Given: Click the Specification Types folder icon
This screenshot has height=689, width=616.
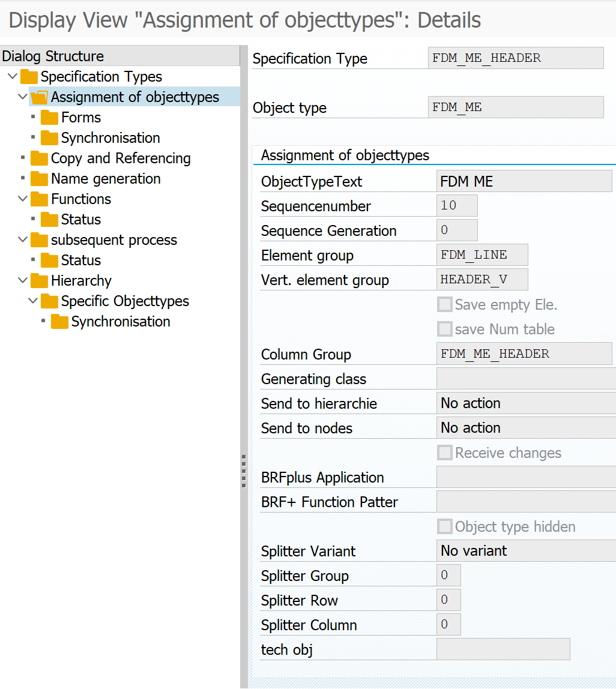Looking at the screenshot, I should pyautogui.click(x=29, y=77).
